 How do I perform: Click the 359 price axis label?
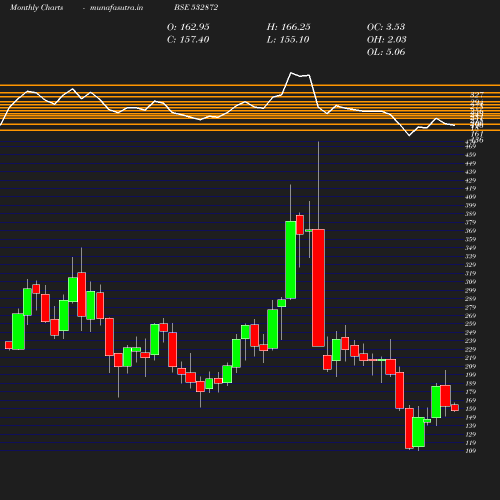click(x=470, y=240)
